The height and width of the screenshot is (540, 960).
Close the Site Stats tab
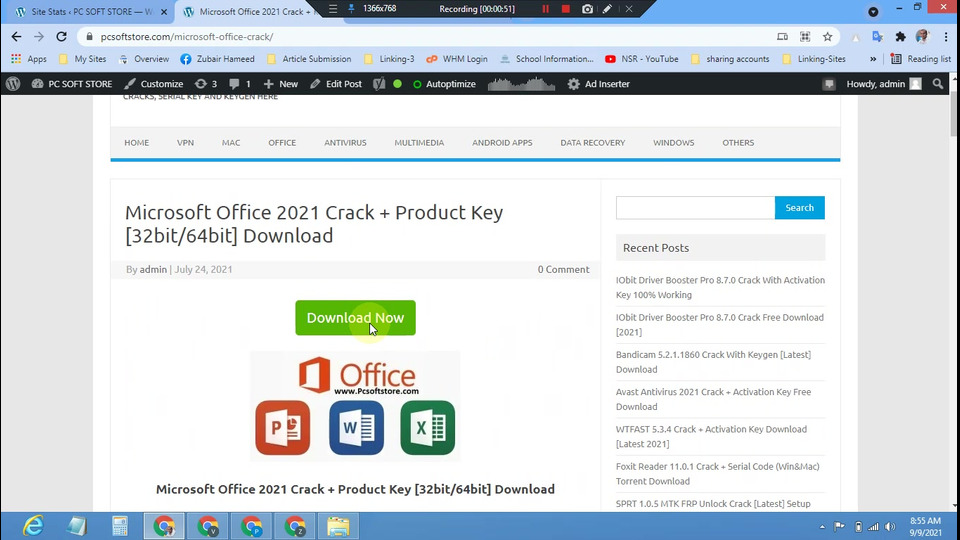click(x=164, y=12)
